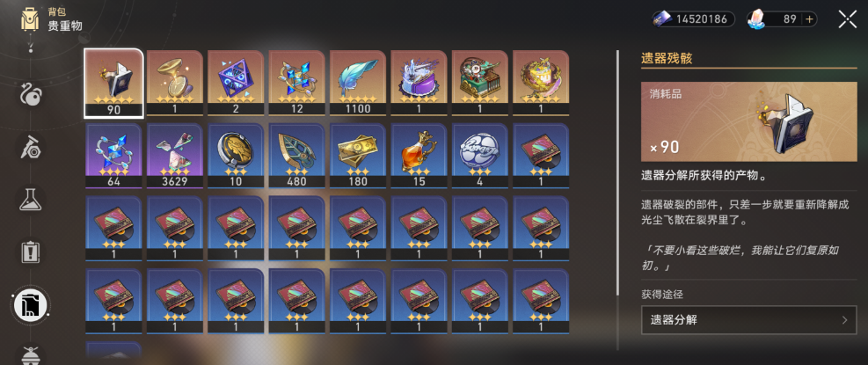Select the green music box item

pyautogui.click(x=479, y=83)
